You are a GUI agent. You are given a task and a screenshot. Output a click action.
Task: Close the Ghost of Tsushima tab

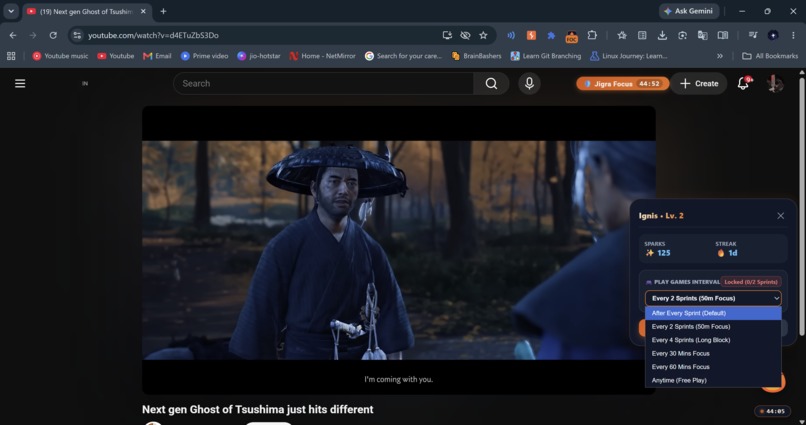coord(143,11)
